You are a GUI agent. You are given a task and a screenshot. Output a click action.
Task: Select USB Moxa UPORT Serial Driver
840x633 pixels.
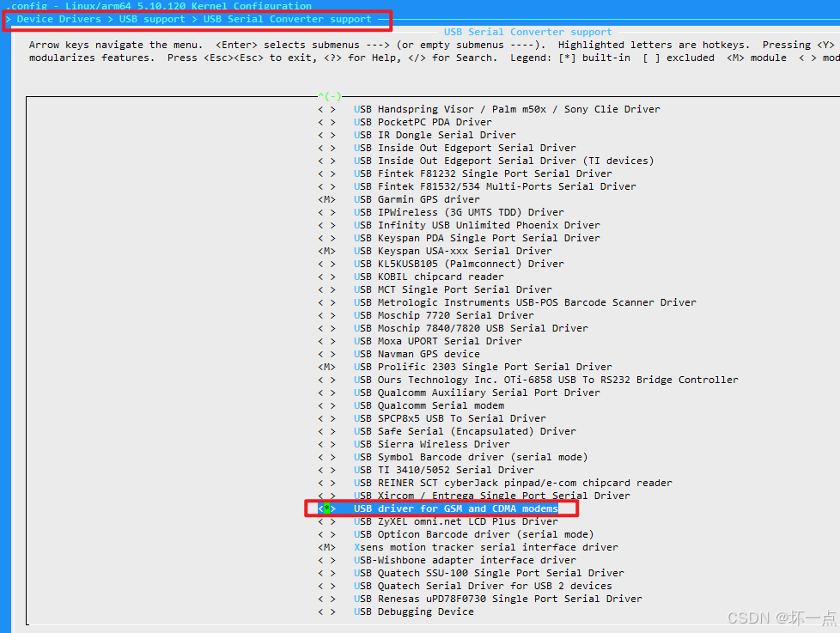(x=438, y=341)
